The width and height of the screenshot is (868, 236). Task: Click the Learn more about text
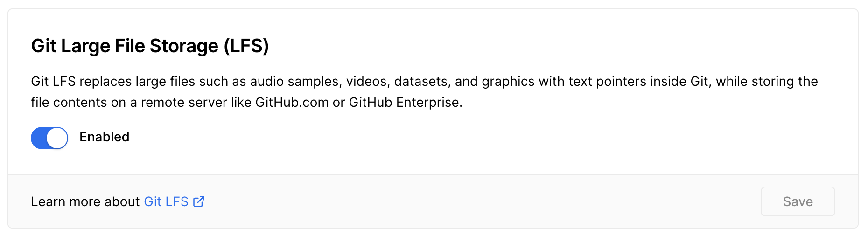point(85,201)
